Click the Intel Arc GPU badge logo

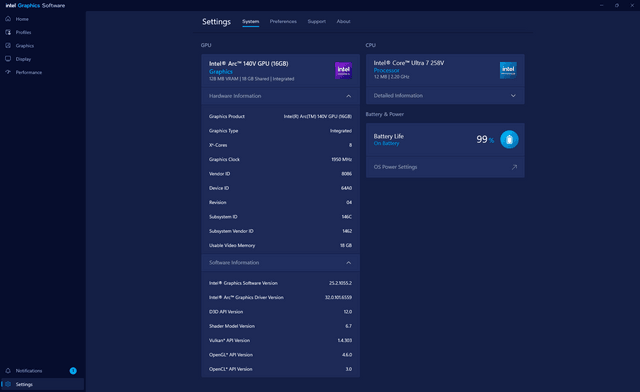tap(343, 70)
